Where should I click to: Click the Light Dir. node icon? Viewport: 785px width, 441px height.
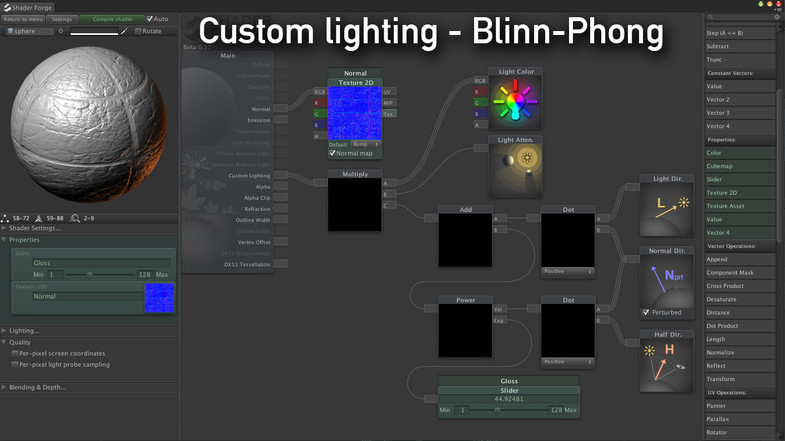point(667,209)
